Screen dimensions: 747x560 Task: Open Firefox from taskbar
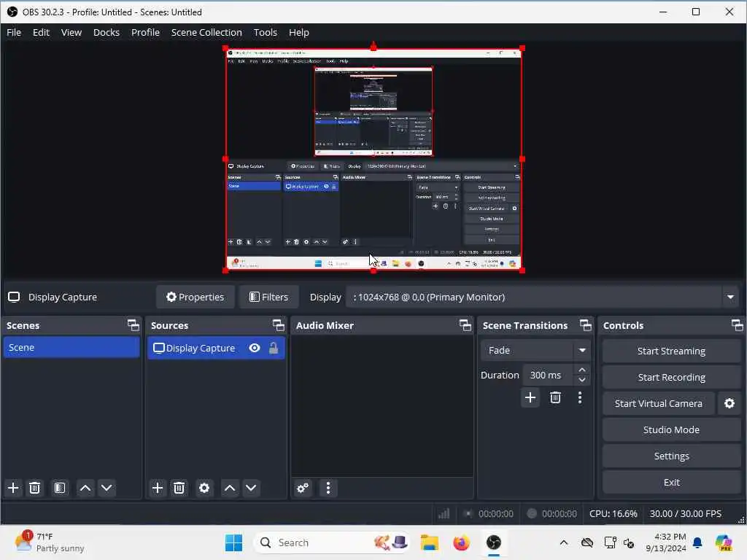pyautogui.click(x=461, y=542)
